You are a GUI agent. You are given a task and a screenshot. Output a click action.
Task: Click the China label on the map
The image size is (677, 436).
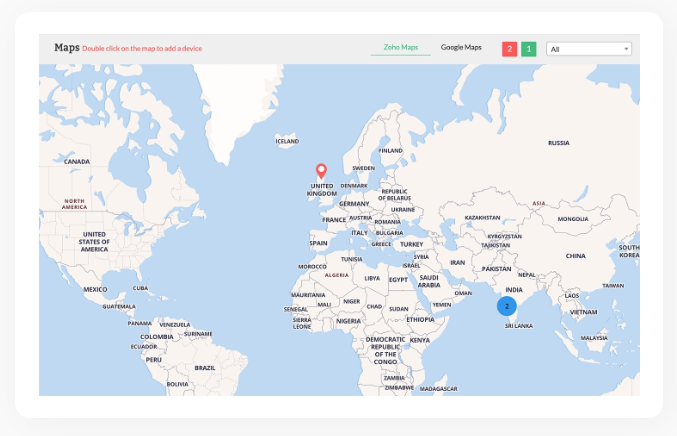point(575,256)
